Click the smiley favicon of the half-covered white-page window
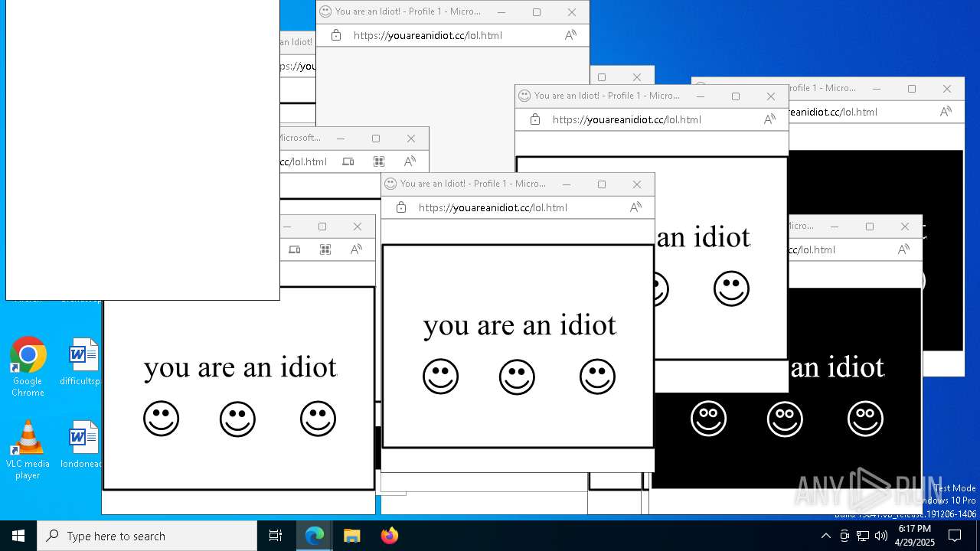The image size is (980, 551). (524, 96)
